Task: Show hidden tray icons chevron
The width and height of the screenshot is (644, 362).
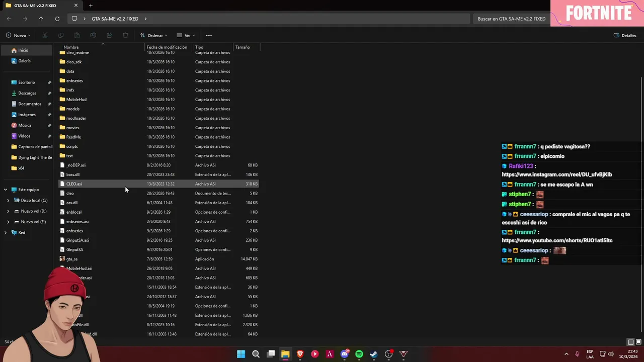Action: tap(566, 354)
